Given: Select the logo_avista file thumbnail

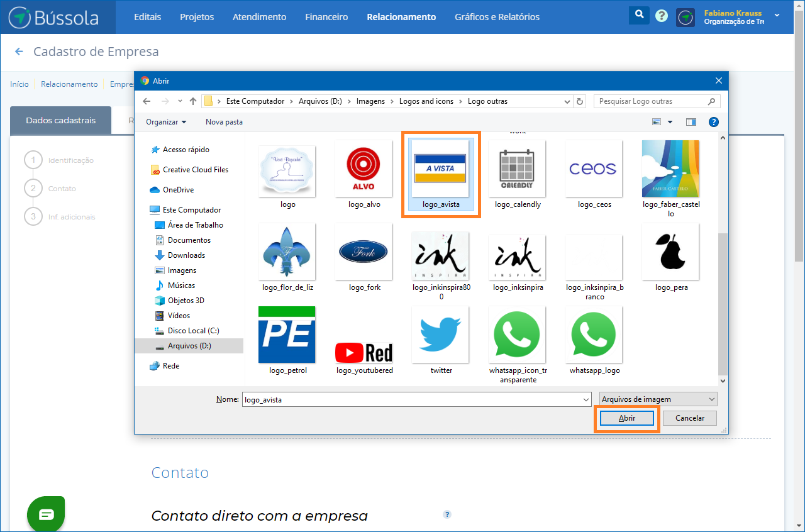Looking at the screenshot, I should [x=441, y=169].
